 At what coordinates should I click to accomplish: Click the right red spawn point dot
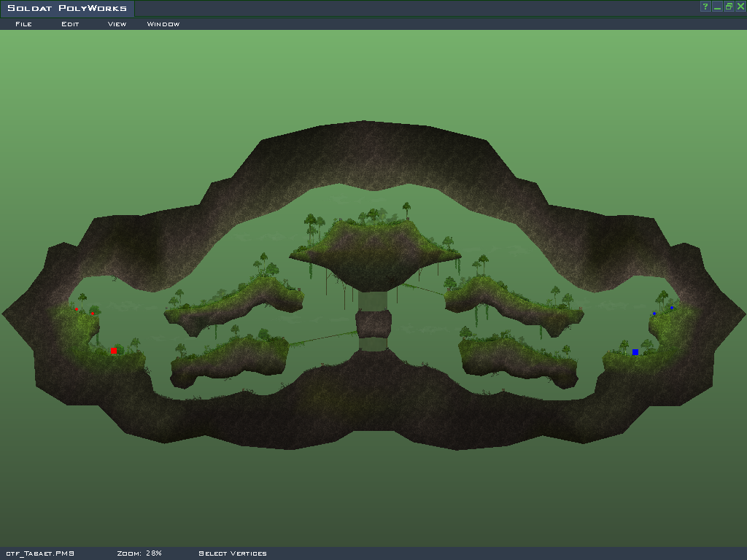(x=93, y=313)
